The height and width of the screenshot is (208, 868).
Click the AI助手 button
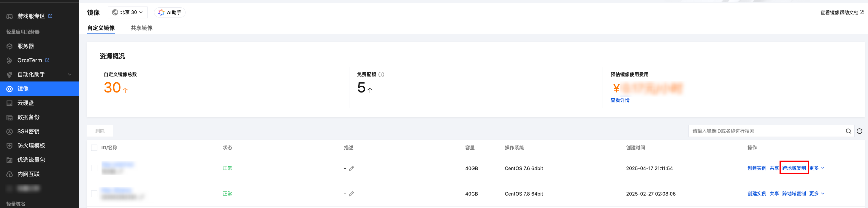(170, 12)
